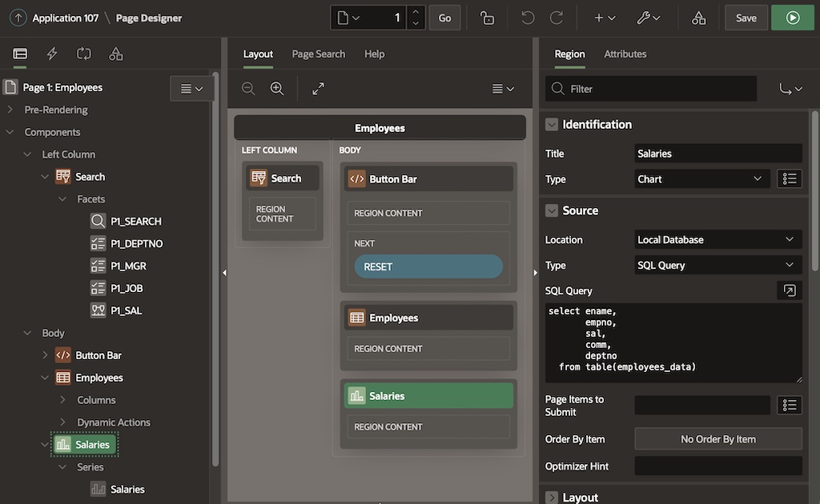Run the page with the green play button
Screen dimensions: 820x504
click(x=792, y=18)
